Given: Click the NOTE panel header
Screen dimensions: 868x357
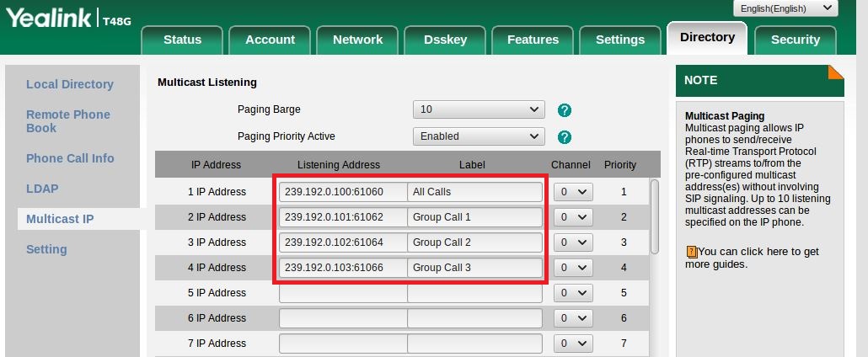Looking at the screenshot, I should tap(760, 81).
